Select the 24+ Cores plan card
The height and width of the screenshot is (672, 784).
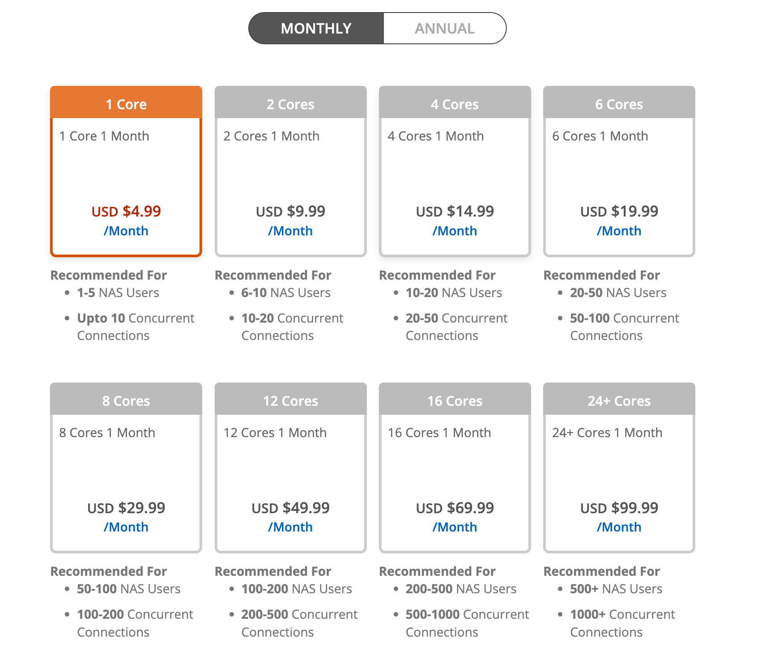619,468
